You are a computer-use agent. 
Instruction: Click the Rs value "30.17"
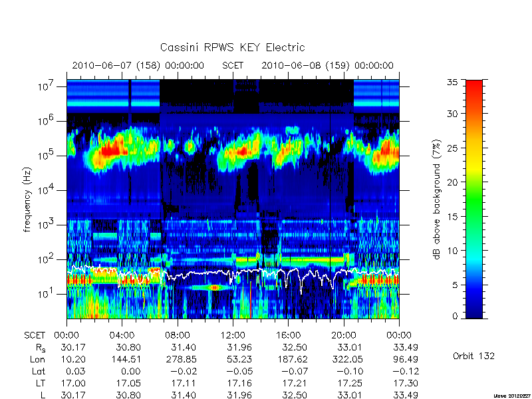(x=73, y=347)
